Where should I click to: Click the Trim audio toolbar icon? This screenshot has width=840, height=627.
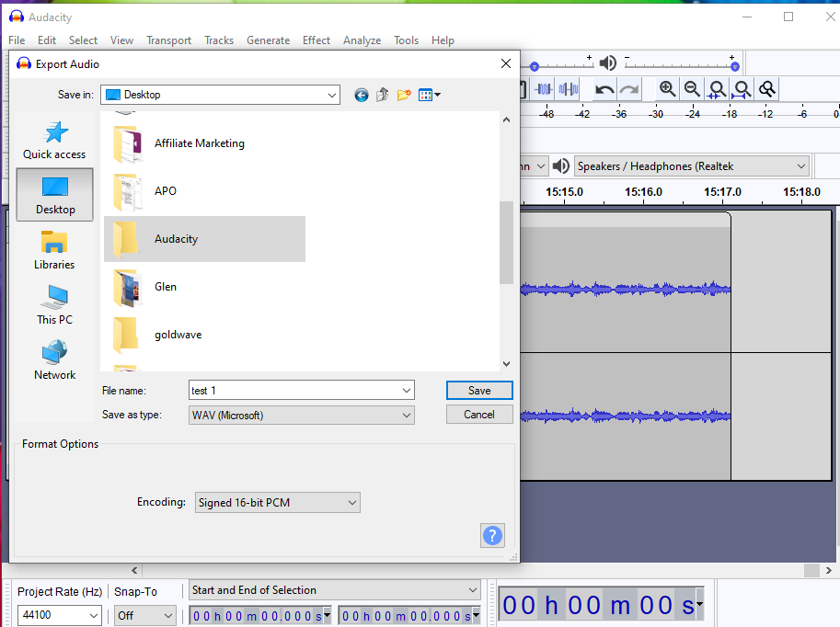[x=544, y=89]
